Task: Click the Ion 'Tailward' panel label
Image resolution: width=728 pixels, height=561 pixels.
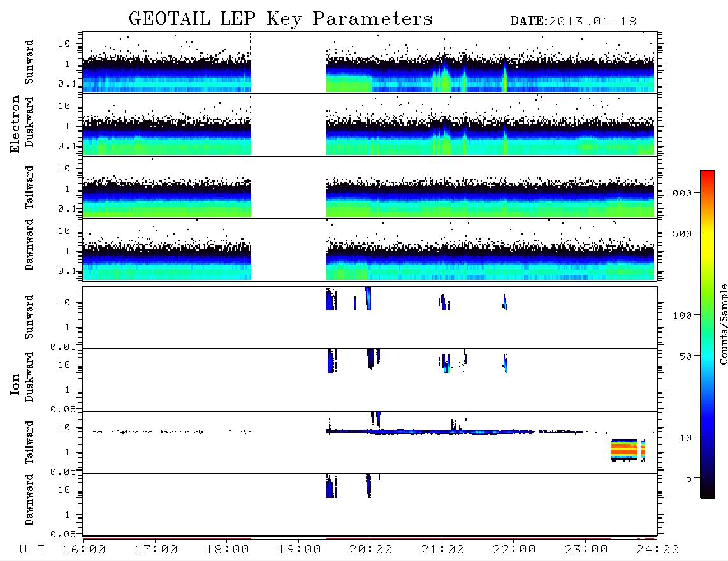Action: click(x=29, y=442)
